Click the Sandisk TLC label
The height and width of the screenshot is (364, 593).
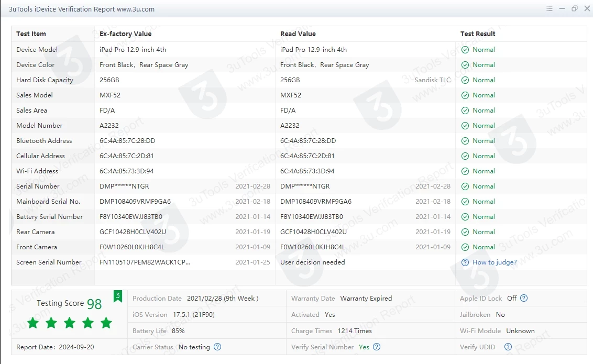pyautogui.click(x=432, y=80)
